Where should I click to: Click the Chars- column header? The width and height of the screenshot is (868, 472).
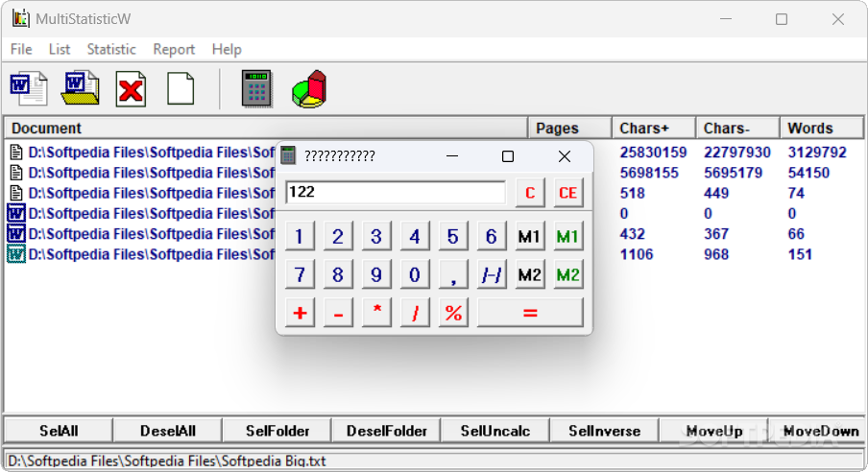[738, 128]
